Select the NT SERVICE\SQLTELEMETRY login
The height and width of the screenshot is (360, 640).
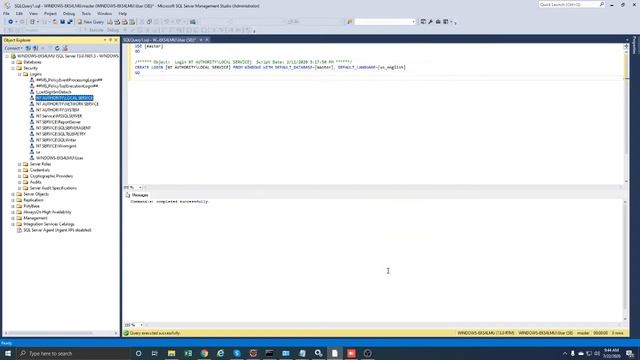(61, 134)
